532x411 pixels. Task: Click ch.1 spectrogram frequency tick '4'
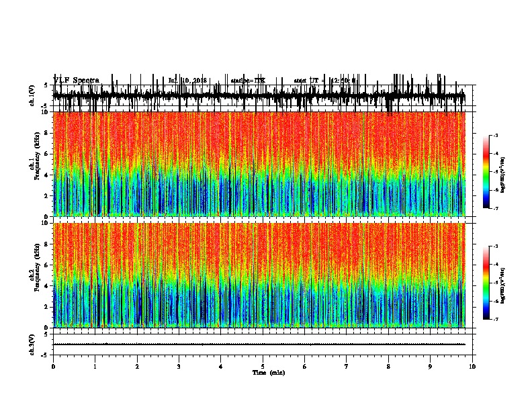(x=47, y=175)
